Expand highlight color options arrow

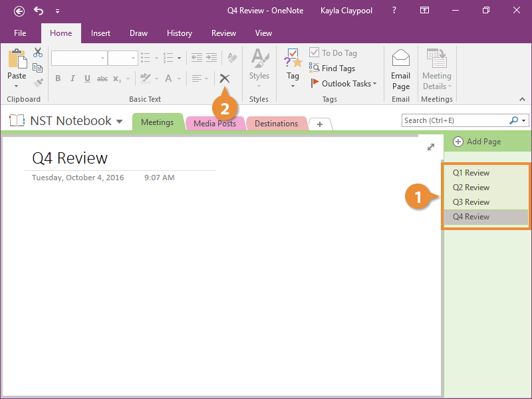156,79
